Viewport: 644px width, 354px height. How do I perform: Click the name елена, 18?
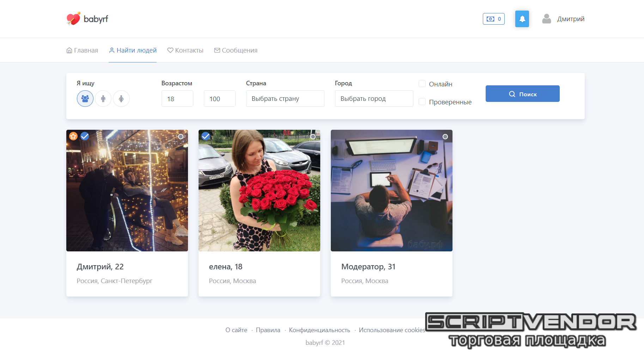tap(226, 267)
